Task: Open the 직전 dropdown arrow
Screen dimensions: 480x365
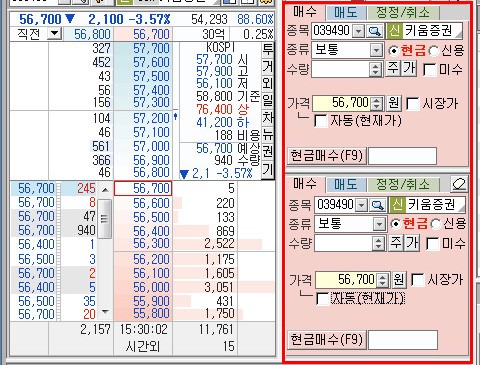Action: [54, 33]
